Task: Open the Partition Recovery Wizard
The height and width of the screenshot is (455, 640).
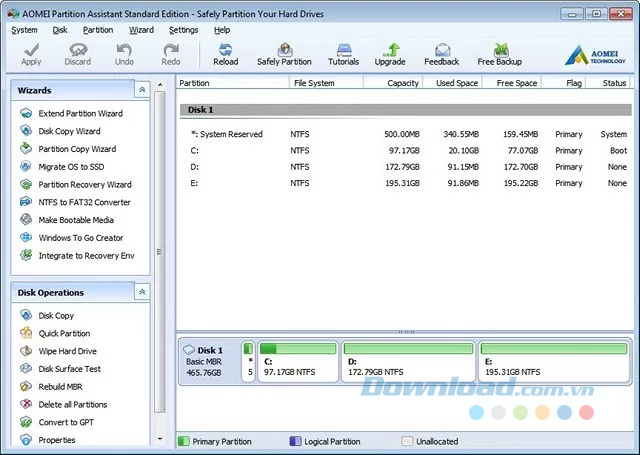Action: (76, 184)
